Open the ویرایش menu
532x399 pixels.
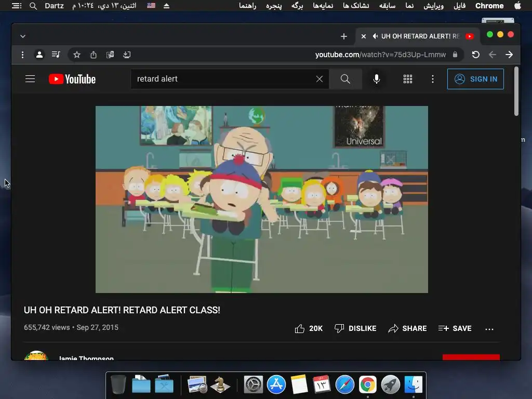point(434,6)
